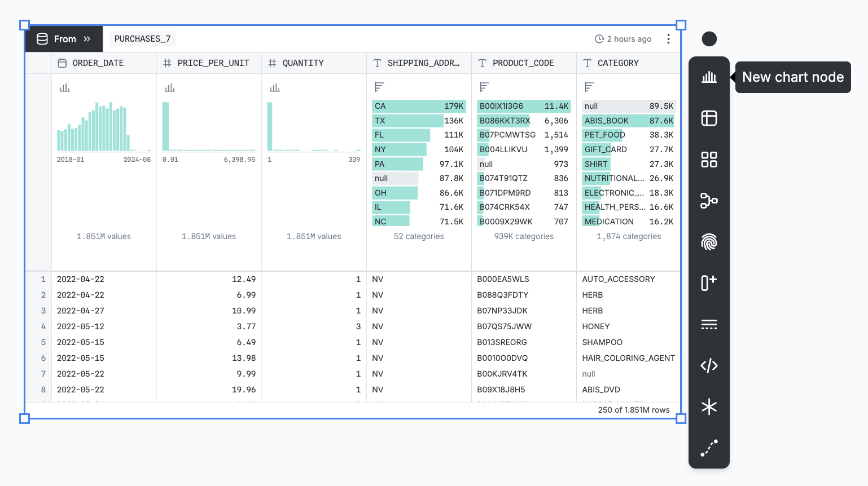Viewport: 868px width, 486px height.
Task: Open the three-dot overflow menu
Action: click(x=669, y=38)
